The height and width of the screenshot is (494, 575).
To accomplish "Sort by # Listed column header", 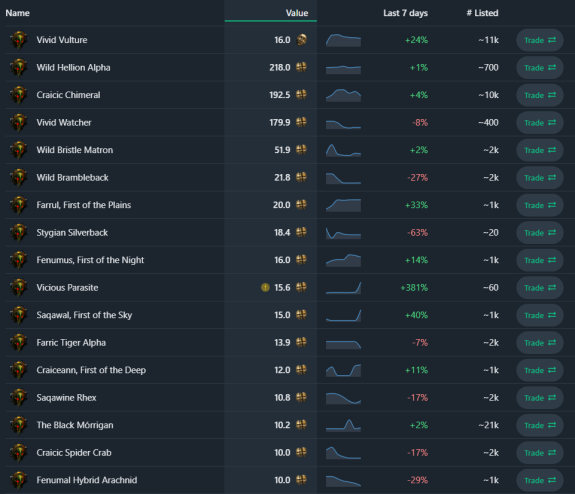I will (x=482, y=13).
